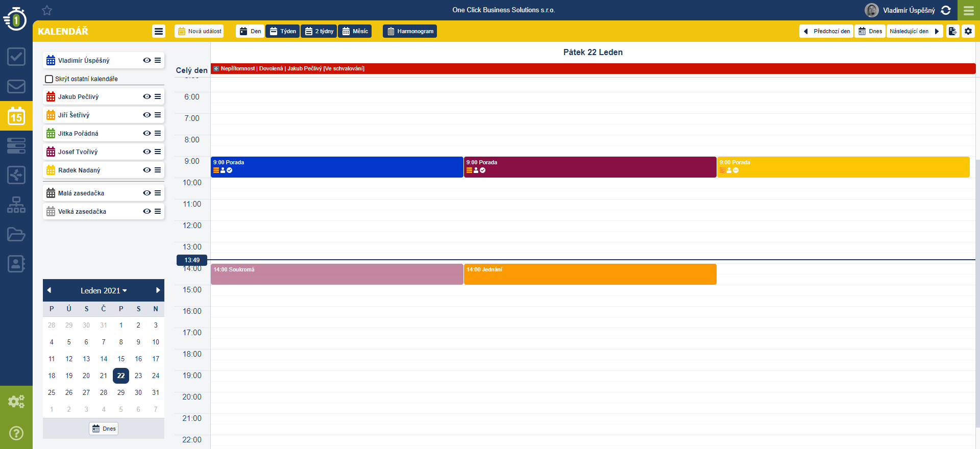Toggle visibility of Josef Tvořivý calendar
980x449 pixels.
(x=147, y=152)
